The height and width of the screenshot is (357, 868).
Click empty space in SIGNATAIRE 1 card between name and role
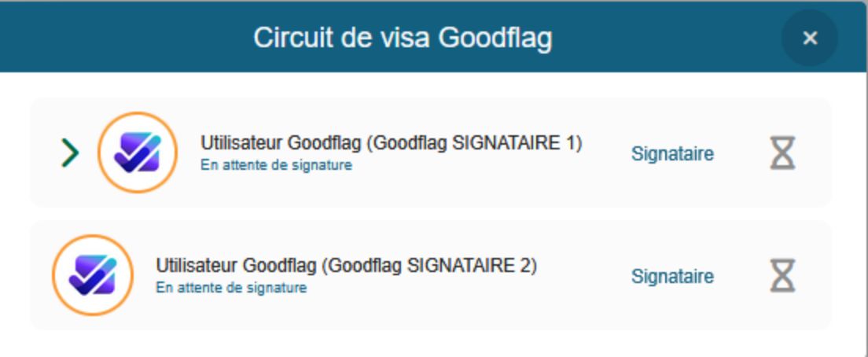[605, 181]
